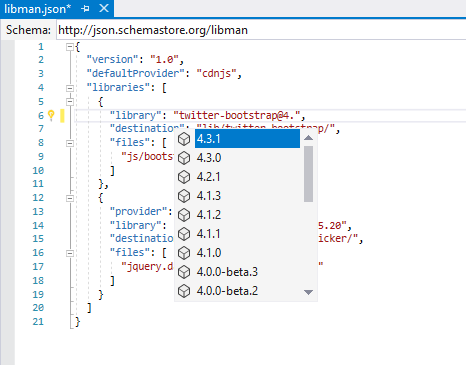The width and height of the screenshot is (466, 365).
Task: Choose version 4.0.0-beta.2 from the completion list
Action: (x=247, y=291)
